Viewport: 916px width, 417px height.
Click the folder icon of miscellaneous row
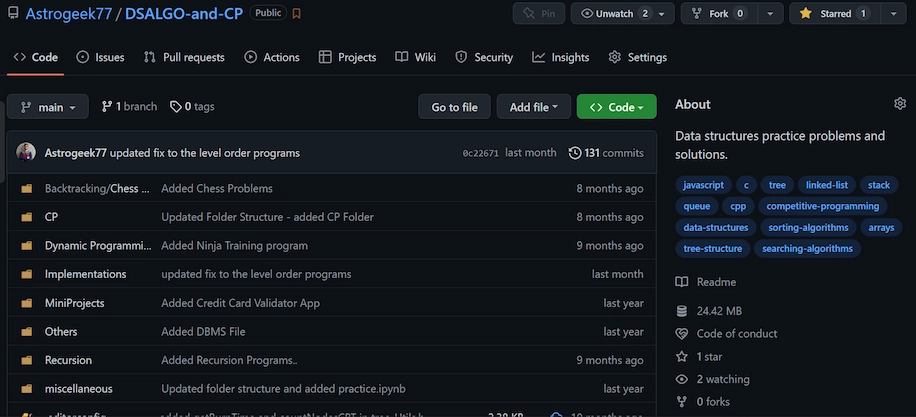[26, 388]
